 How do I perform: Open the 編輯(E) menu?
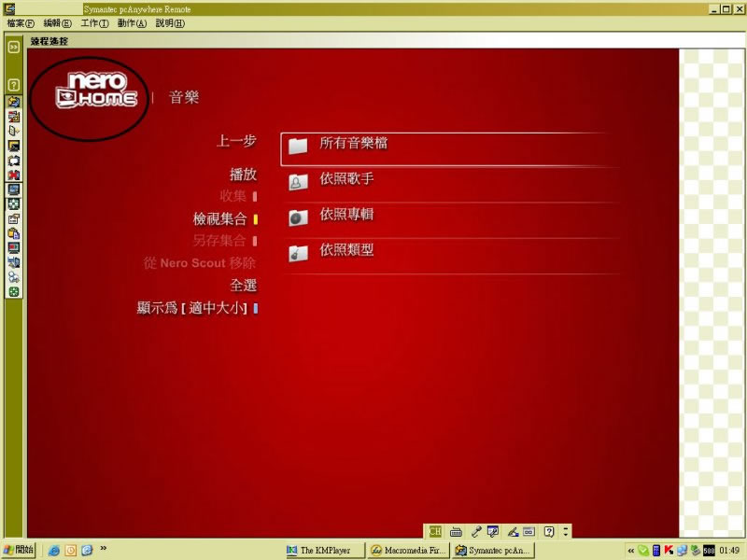(x=57, y=23)
